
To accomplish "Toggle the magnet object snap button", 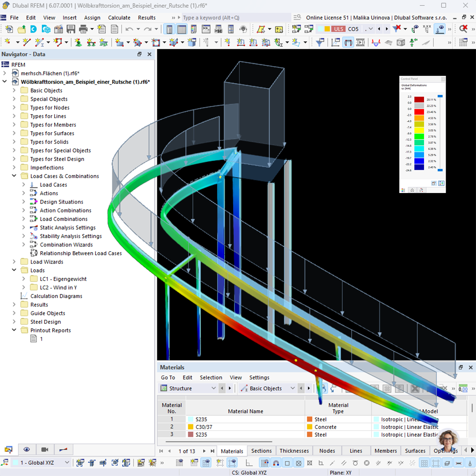I will coord(276,463).
